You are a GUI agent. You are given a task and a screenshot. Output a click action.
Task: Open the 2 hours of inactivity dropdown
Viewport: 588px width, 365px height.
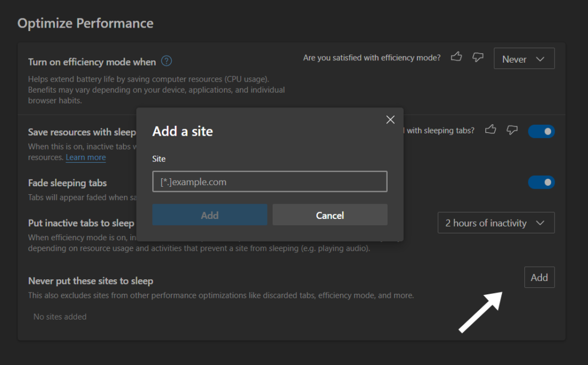click(496, 222)
